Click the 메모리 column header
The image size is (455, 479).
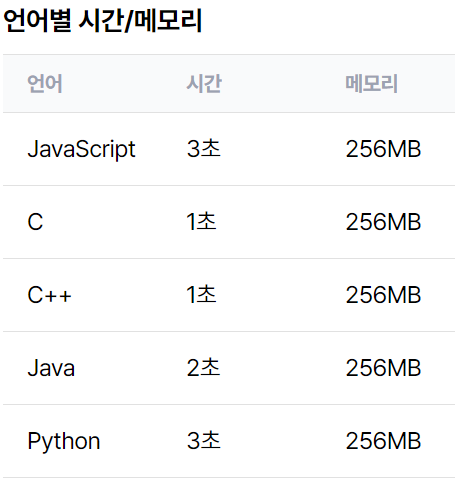tap(371, 83)
